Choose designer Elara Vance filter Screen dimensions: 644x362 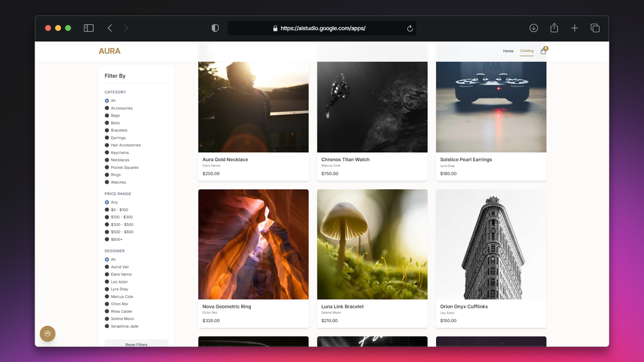coord(107,274)
